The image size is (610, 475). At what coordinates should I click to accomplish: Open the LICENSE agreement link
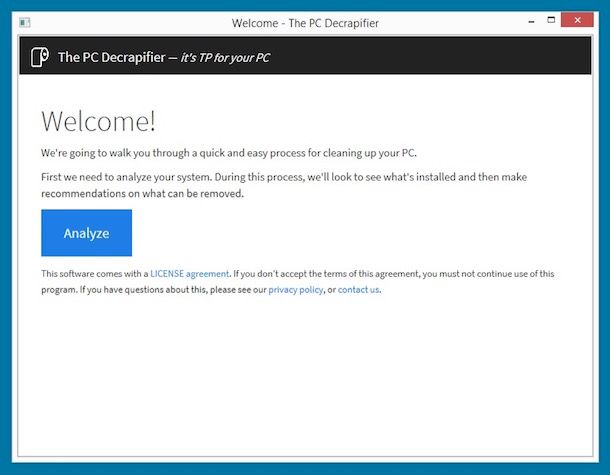coord(189,274)
